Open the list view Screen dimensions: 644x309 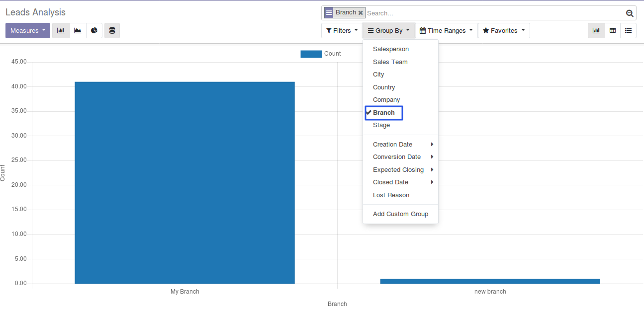tap(629, 31)
